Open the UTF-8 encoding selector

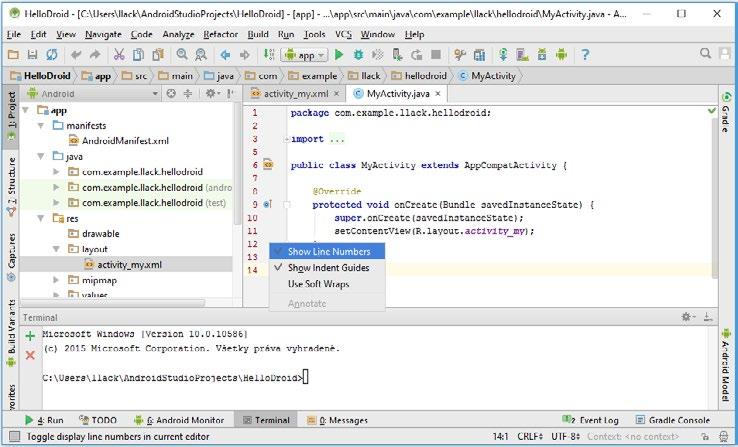565,437
